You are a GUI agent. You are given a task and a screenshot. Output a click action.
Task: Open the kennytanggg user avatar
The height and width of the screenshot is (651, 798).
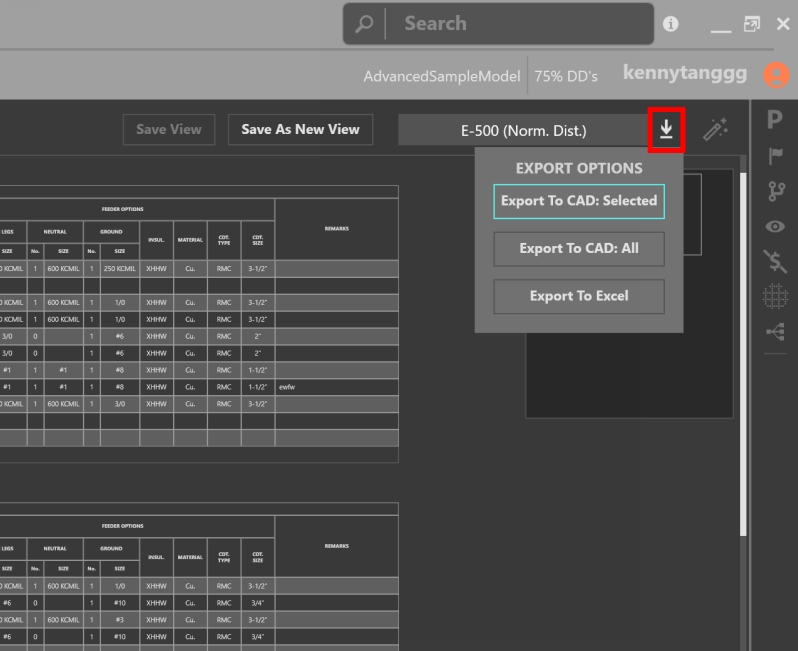pos(776,75)
